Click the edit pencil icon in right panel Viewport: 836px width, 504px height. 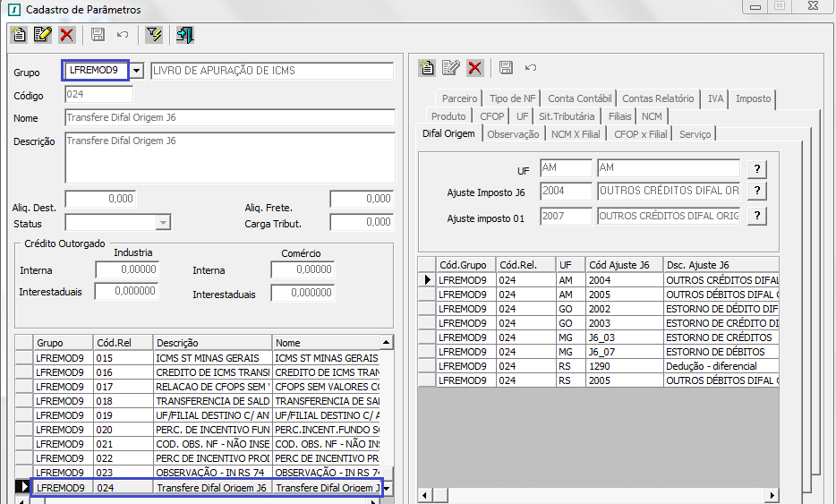(451, 68)
